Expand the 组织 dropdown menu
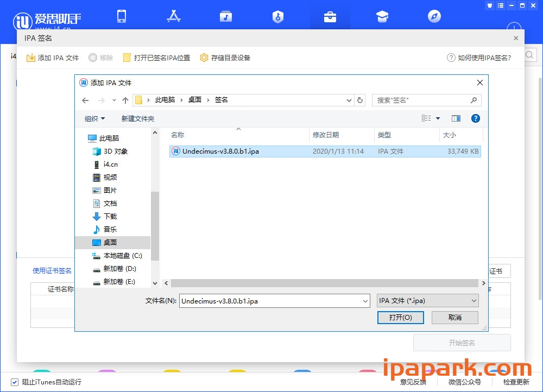The image size is (543, 392). 94,118
